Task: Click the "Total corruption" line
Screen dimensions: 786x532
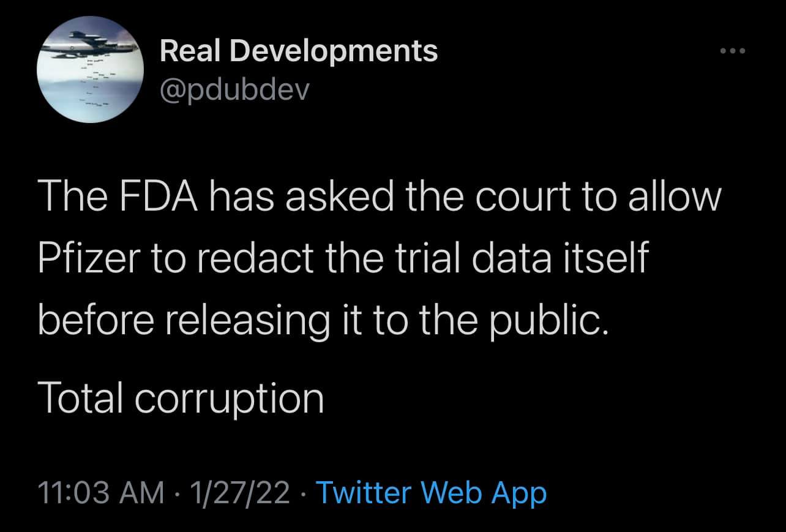Action: 181,397
